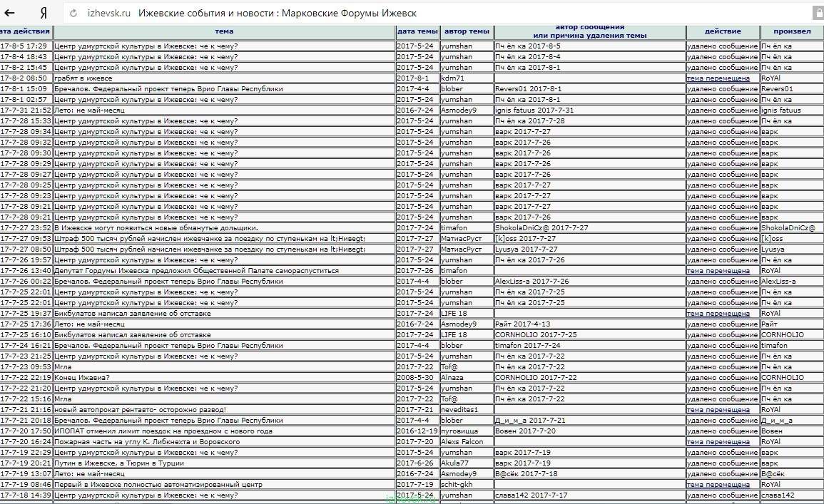Click topic 'Депутат Гордумы Ижевска предложил Общественной Палате самораспуститься'

[196, 271]
